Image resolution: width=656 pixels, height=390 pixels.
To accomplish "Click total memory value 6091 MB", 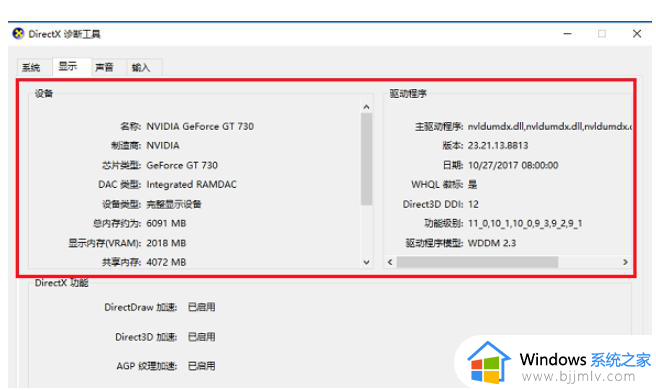I will [x=166, y=223].
